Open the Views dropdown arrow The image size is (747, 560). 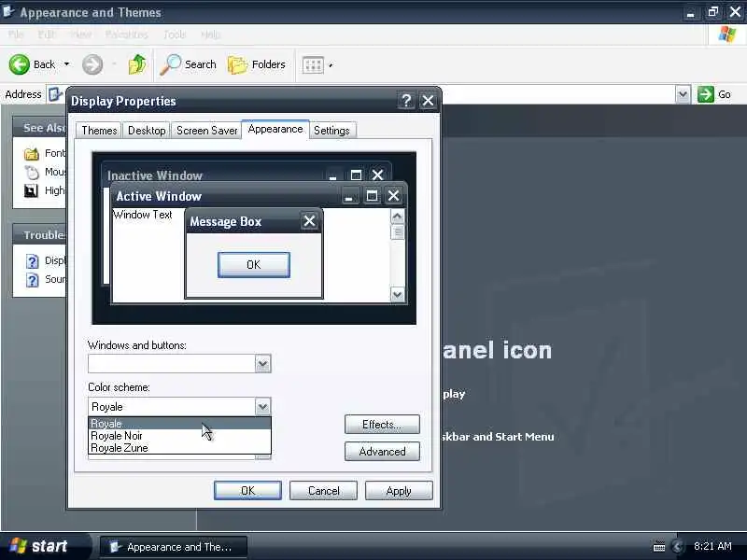tap(331, 65)
